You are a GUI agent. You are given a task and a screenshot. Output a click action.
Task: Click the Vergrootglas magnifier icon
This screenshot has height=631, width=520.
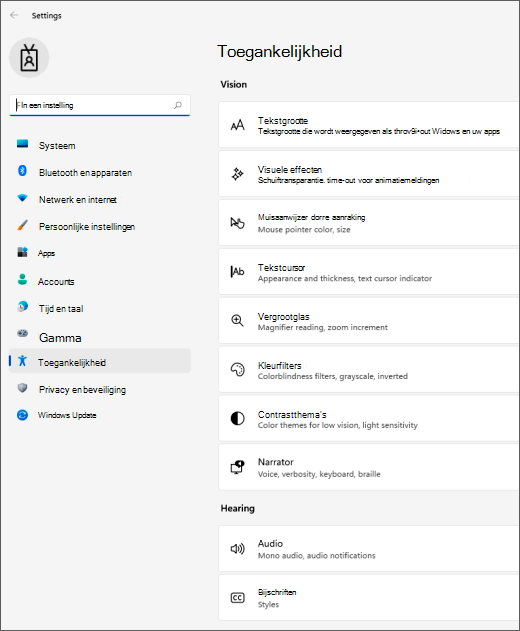(237, 321)
